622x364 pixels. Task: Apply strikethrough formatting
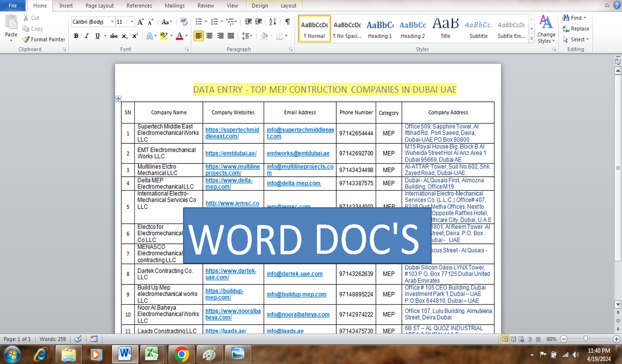coord(113,36)
